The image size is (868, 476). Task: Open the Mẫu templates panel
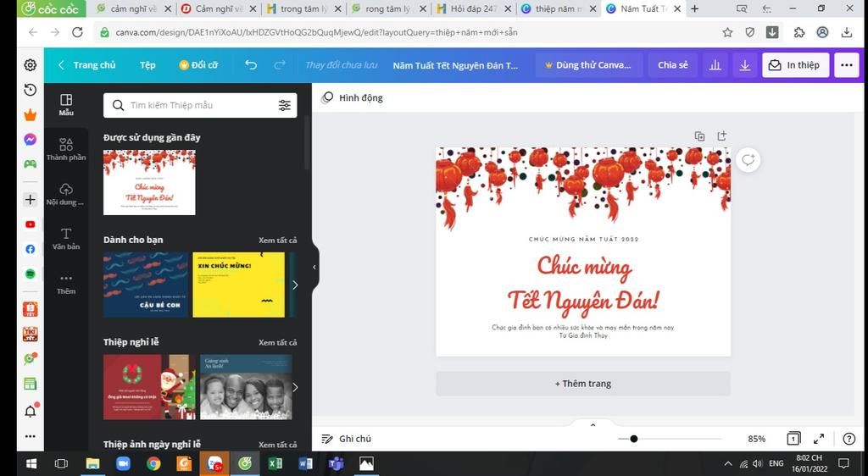(66, 104)
